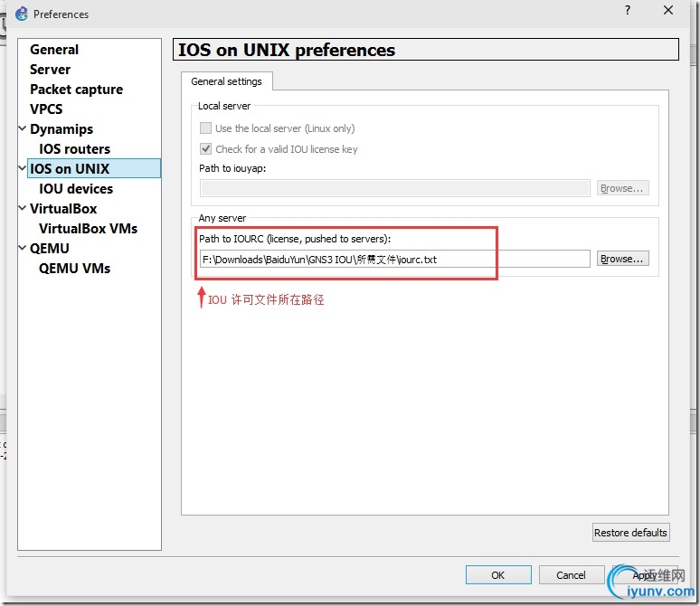Collapse the QEMU tree node
The image size is (700, 606).
click(23, 248)
